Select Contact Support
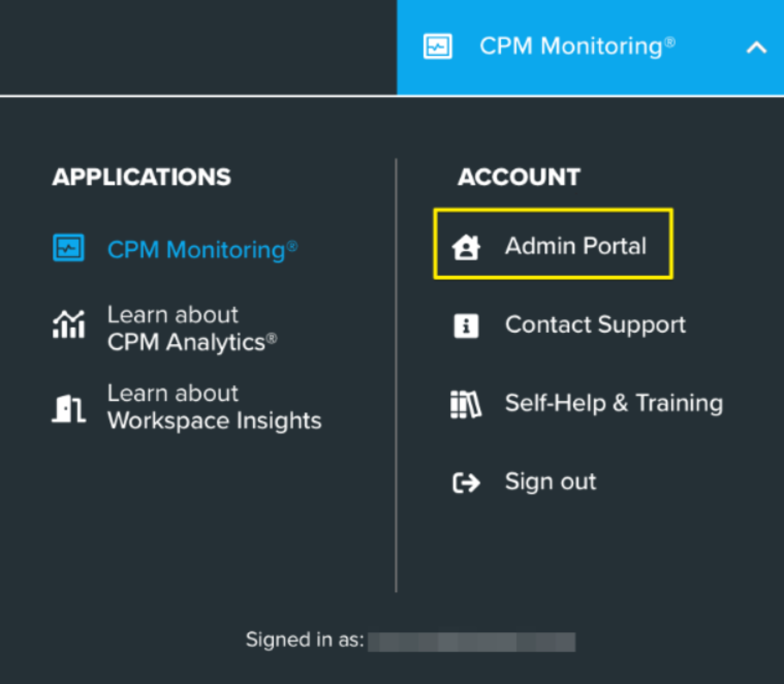Screen dimensions: 784x684 coord(595,325)
